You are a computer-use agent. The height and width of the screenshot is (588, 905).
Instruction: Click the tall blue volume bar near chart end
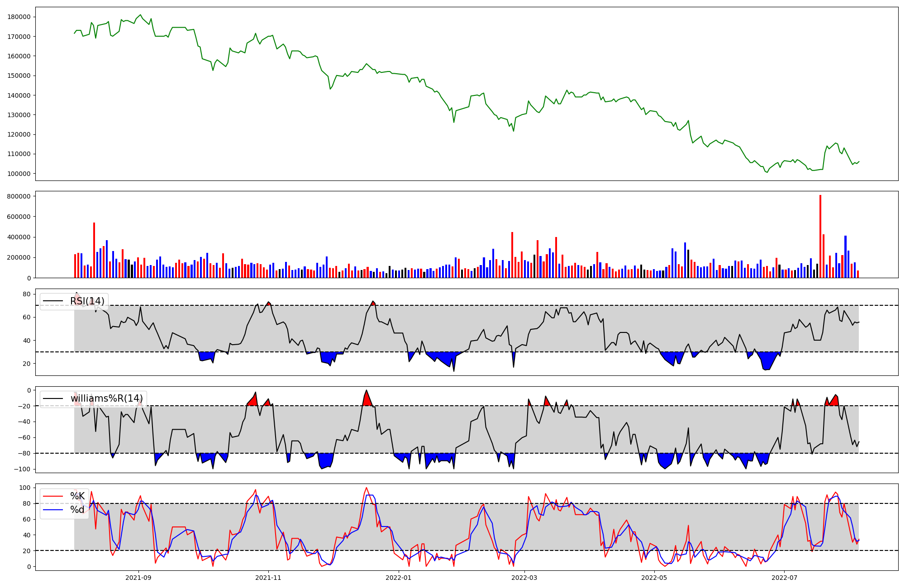click(x=845, y=257)
